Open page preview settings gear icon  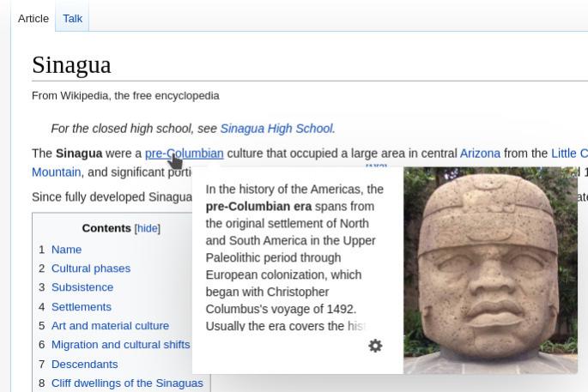375,346
